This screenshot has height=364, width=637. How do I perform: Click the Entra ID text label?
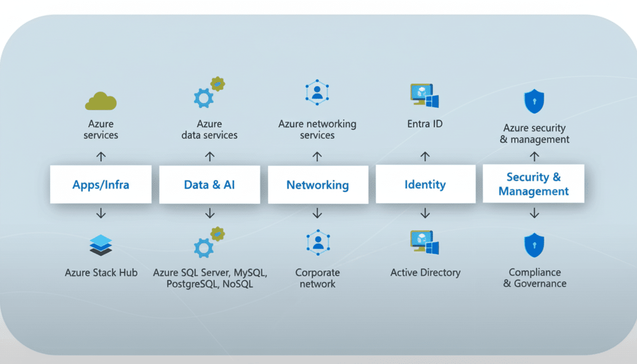425,124
